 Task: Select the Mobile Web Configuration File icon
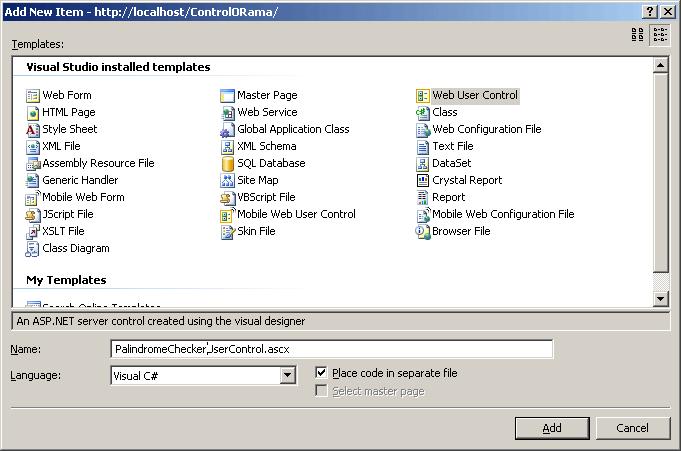[422, 215]
